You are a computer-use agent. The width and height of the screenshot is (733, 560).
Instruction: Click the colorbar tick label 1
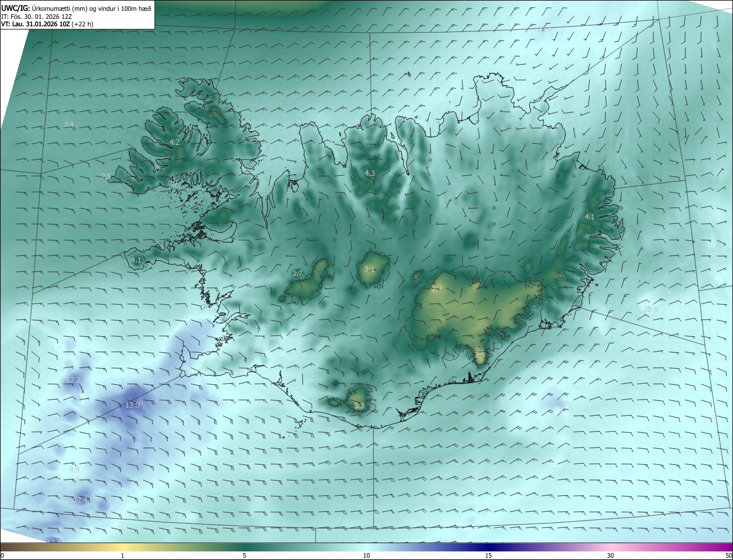(x=123, y=555)
